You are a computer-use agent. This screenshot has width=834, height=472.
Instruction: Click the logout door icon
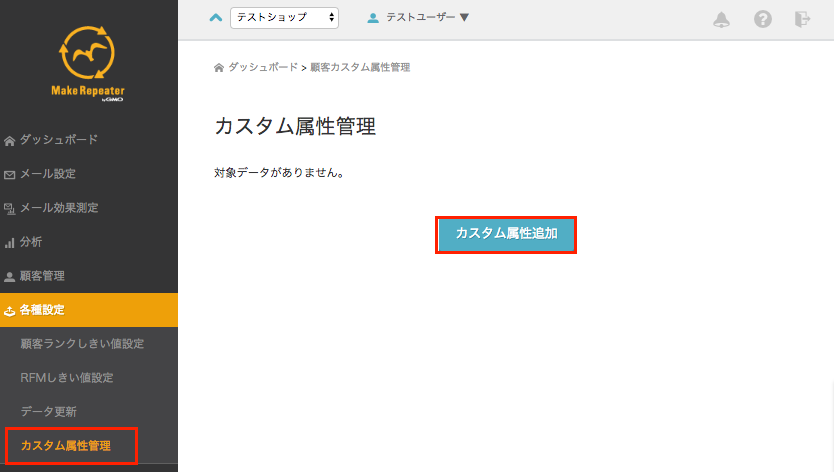(802, 19)
